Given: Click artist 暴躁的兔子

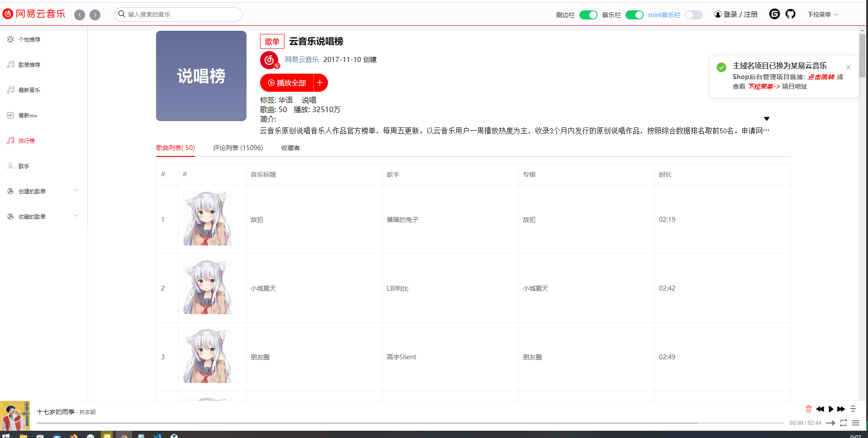Looking at the screenshot, I should pyautogui.click(x=403, y=220).
